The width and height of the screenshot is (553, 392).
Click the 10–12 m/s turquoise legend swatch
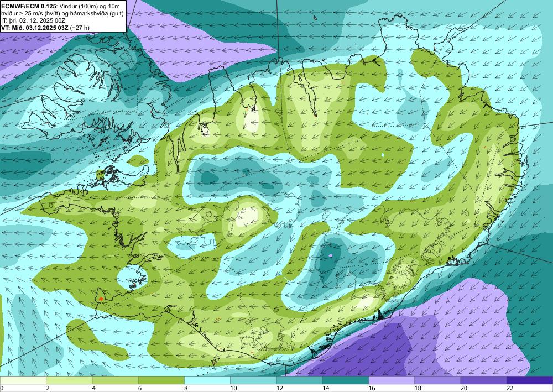point(253,380)
